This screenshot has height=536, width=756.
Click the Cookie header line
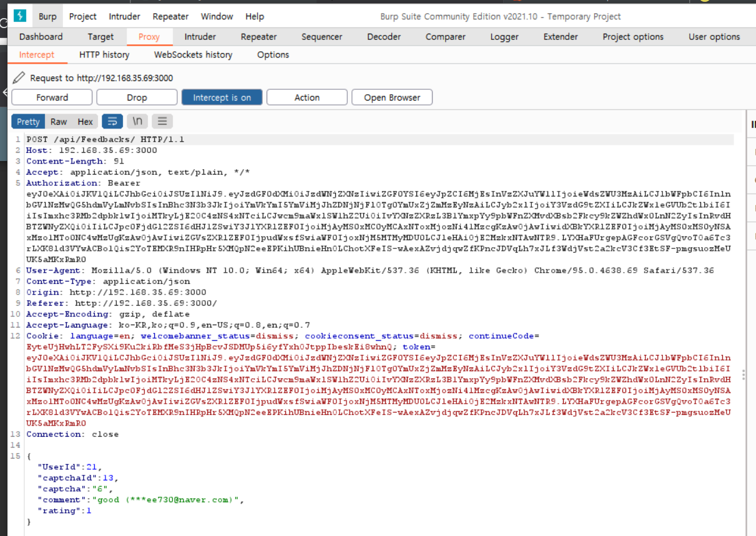pos(283,336)
